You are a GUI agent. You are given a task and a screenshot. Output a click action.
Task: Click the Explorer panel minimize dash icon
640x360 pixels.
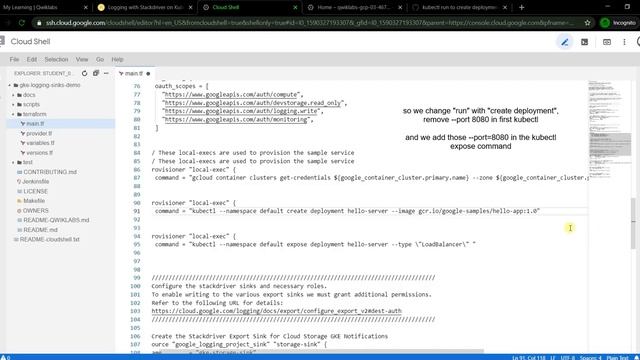click(106, 73)
